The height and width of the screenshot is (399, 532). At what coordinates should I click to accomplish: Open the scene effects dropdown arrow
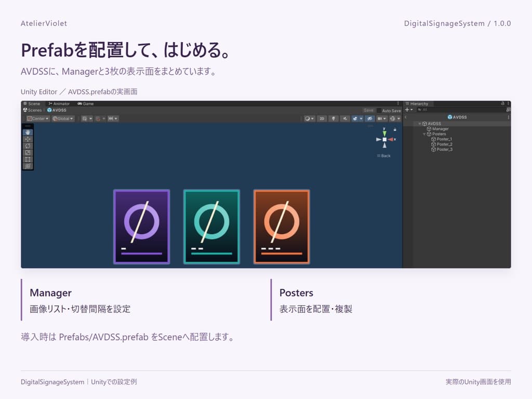[362, 118]
